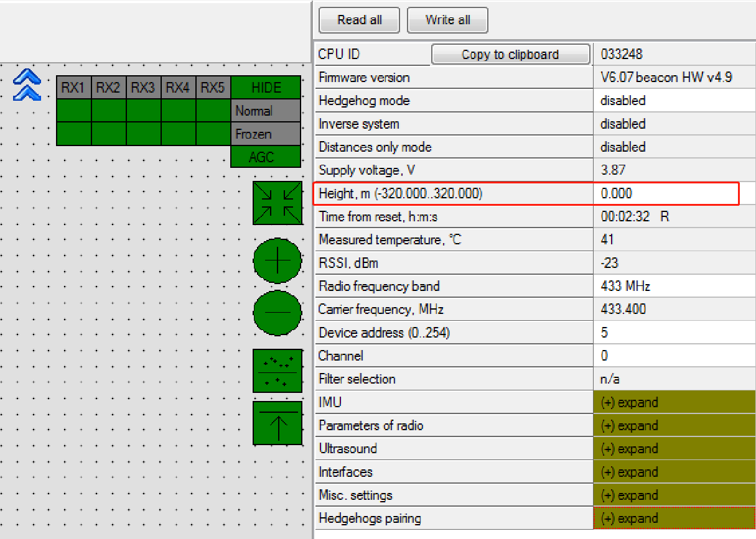
Task: Click Copy to clipboard for CPU ID
Action: coord(510,55)
